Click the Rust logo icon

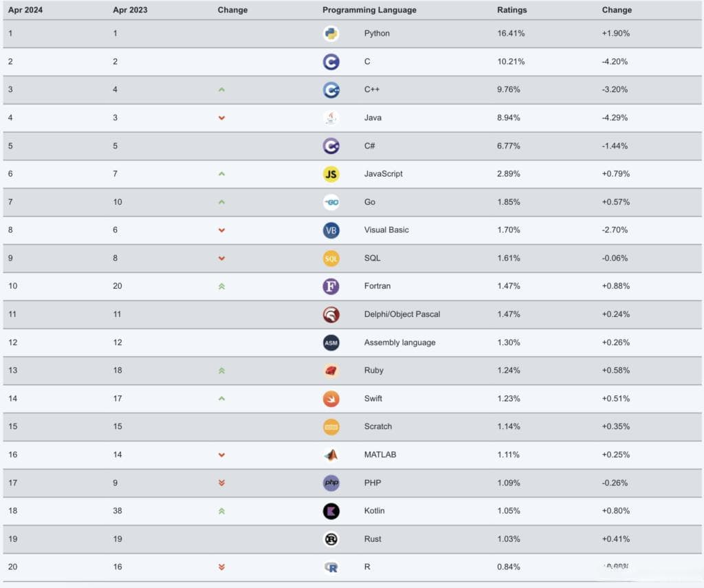(331, 539)
